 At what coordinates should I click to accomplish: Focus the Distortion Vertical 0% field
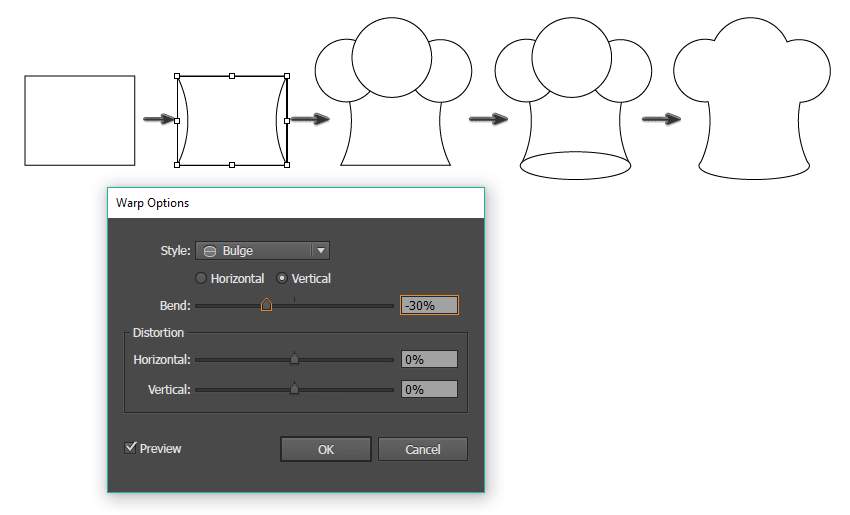point(429,389)
